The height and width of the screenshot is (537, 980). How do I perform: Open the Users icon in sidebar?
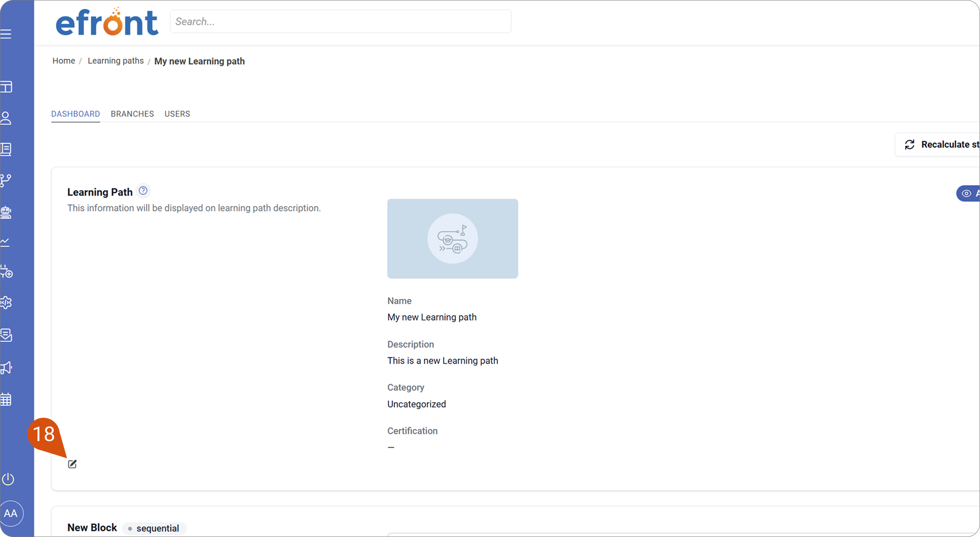[x=6, y=118]
